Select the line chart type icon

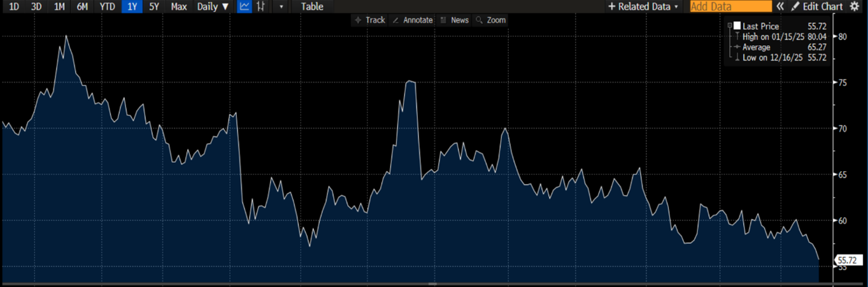tap(245, 7)
